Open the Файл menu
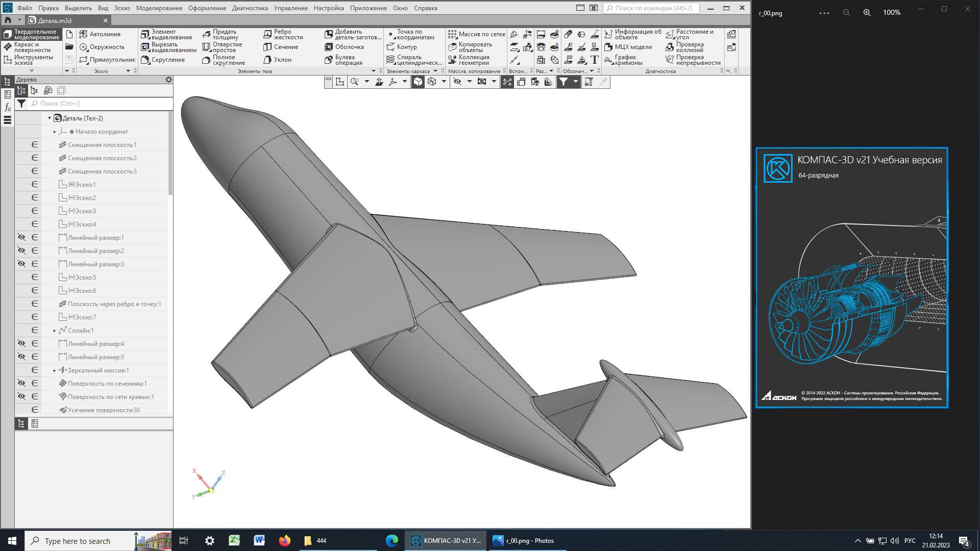980x551 pixels. pyautogui.click(x=24, y=8)
